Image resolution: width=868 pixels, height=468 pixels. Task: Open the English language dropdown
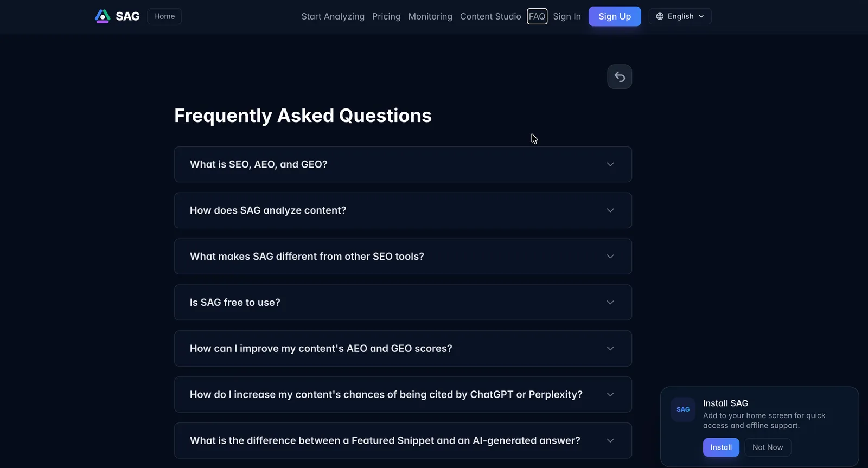(x=680, y=16)
